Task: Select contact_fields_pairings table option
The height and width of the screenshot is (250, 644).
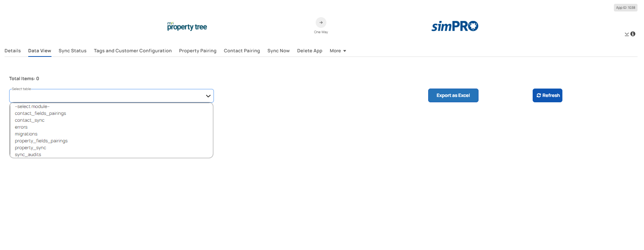Action: coord(111,113)
